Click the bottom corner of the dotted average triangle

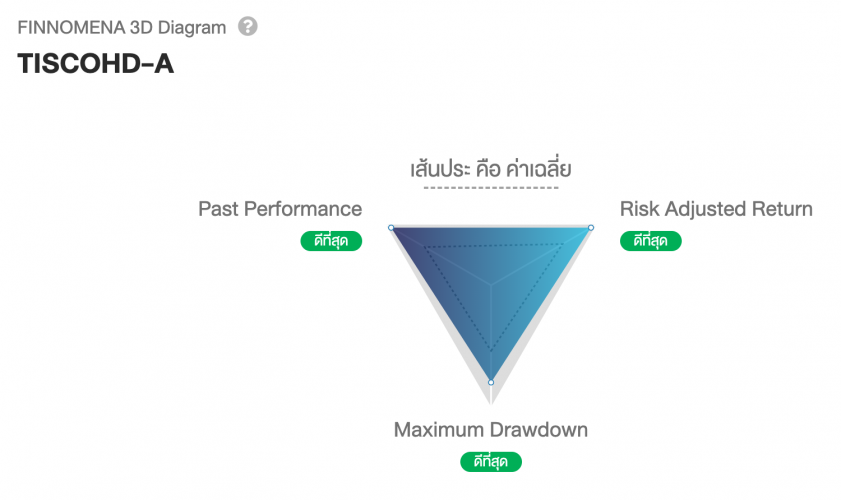(x=490, y=349)
